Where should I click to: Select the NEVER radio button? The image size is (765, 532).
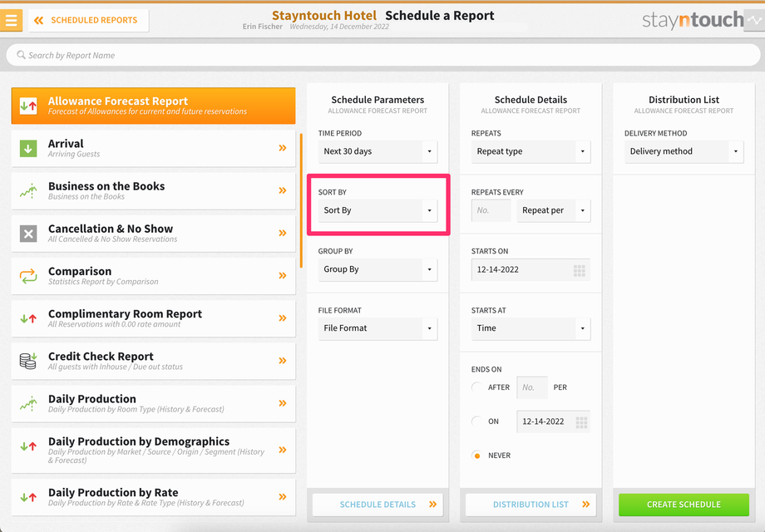(476, 456)
